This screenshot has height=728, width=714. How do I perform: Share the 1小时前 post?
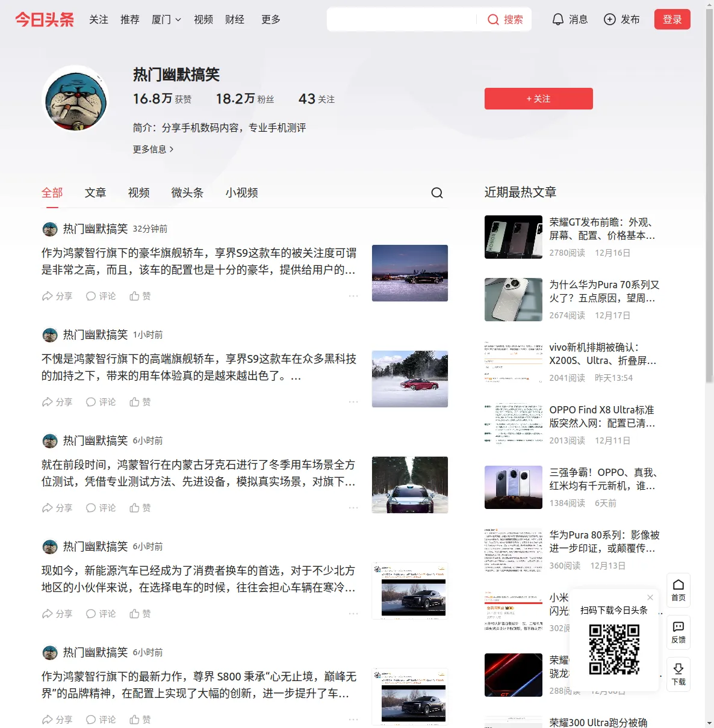[x=57, y=402]
